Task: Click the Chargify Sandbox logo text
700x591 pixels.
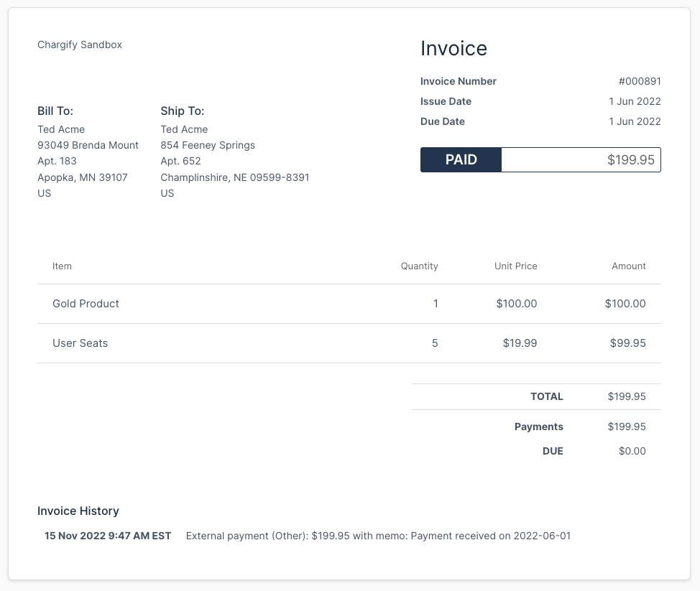Action: click(79, 45)
